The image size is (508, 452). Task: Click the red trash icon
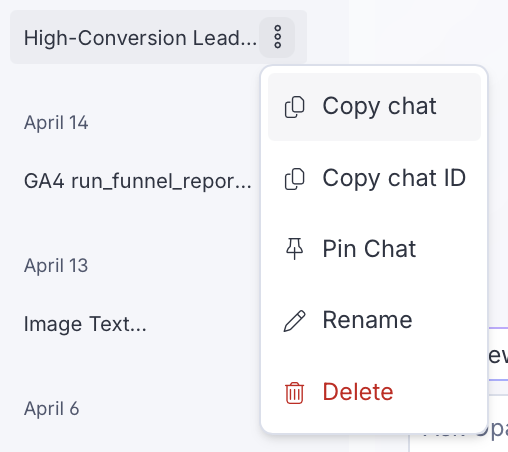coord(294,393)
